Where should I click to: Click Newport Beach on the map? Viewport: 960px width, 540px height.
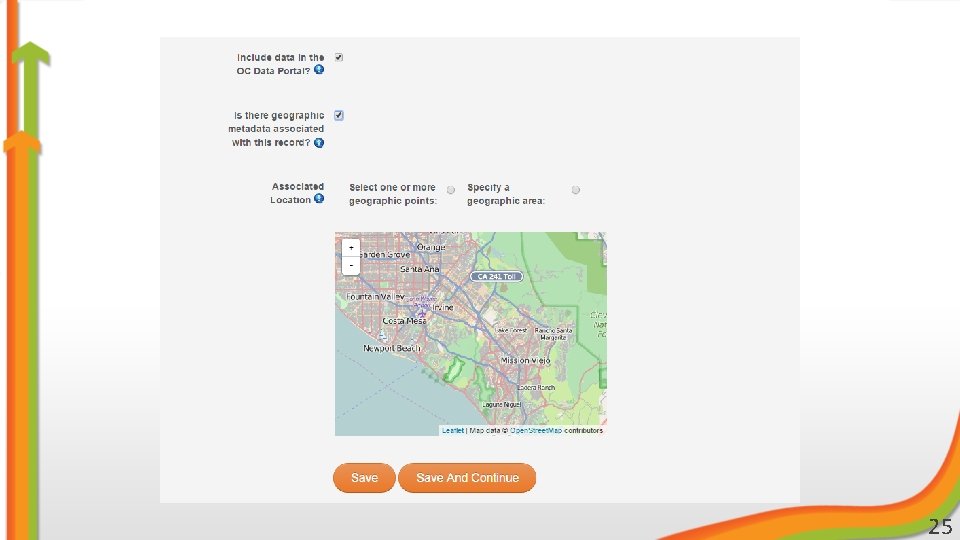tap(392, 348)
